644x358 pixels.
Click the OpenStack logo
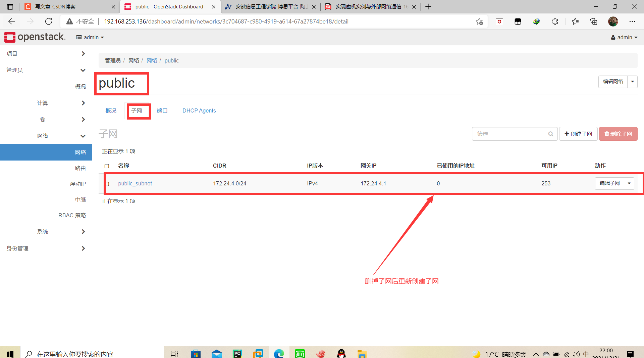coord(35,37)
